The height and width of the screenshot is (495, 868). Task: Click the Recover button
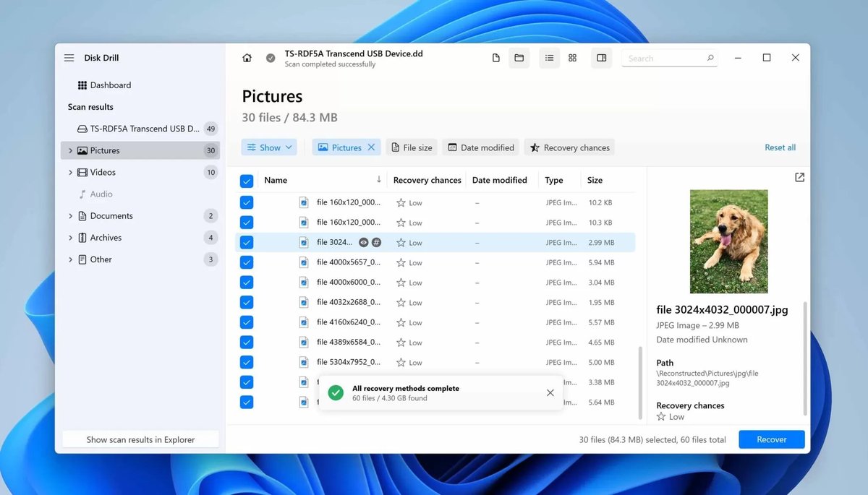point(771,439)
